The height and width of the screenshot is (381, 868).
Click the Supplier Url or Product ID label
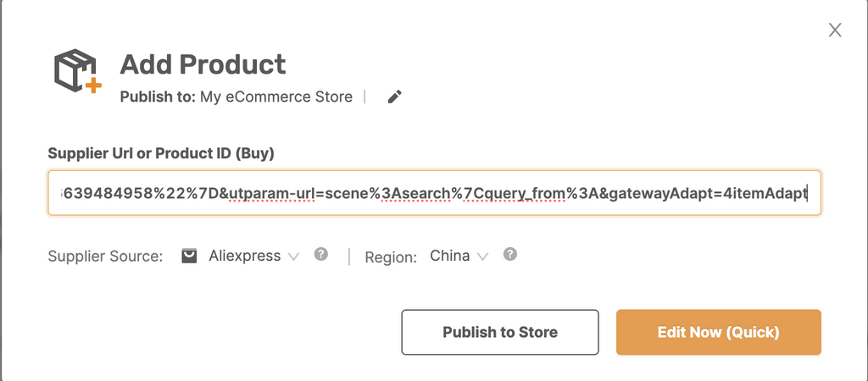pyautogui.click(x=161, y=153)
